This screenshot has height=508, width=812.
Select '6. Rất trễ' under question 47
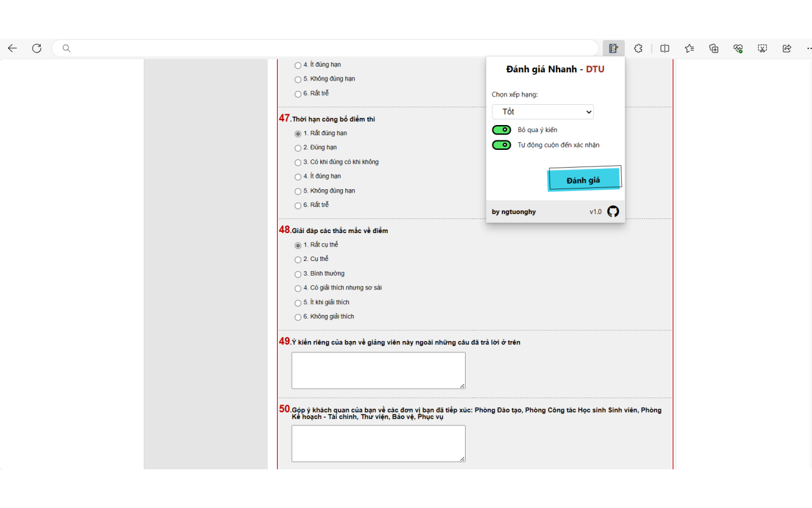pos(298,206)
